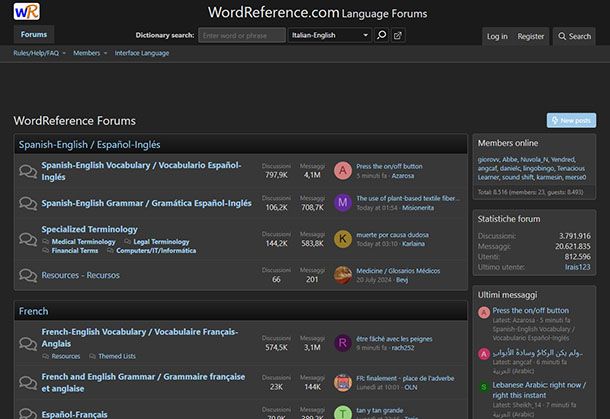Screen dimensions: 610x419
Task: Open Financial Terms subforum
Action: [75, 251]
